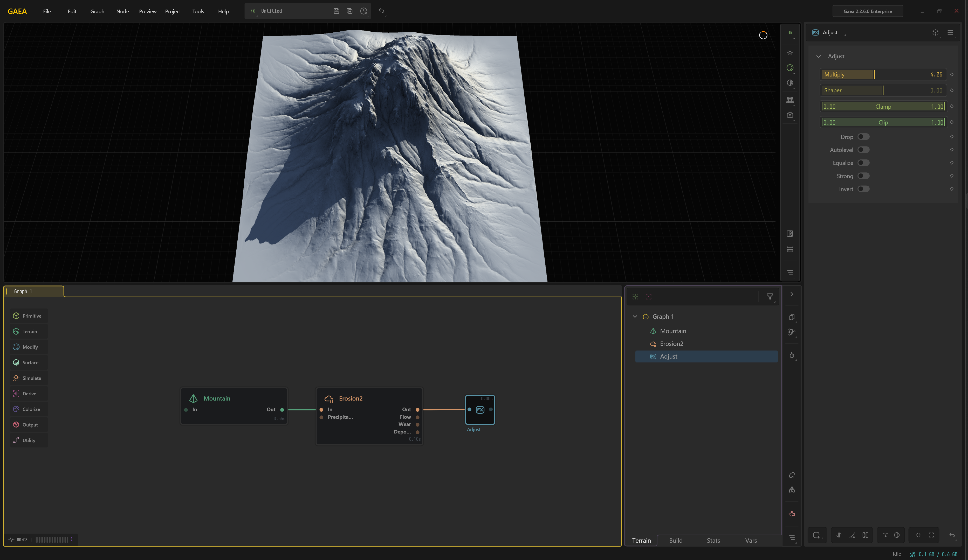This screenshot has height=560, width=968.
Task: Adjust the Multiply slider
Action: 874,74
